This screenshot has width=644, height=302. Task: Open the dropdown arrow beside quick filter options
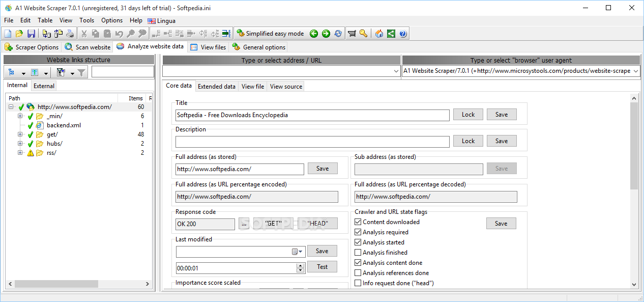72,73
